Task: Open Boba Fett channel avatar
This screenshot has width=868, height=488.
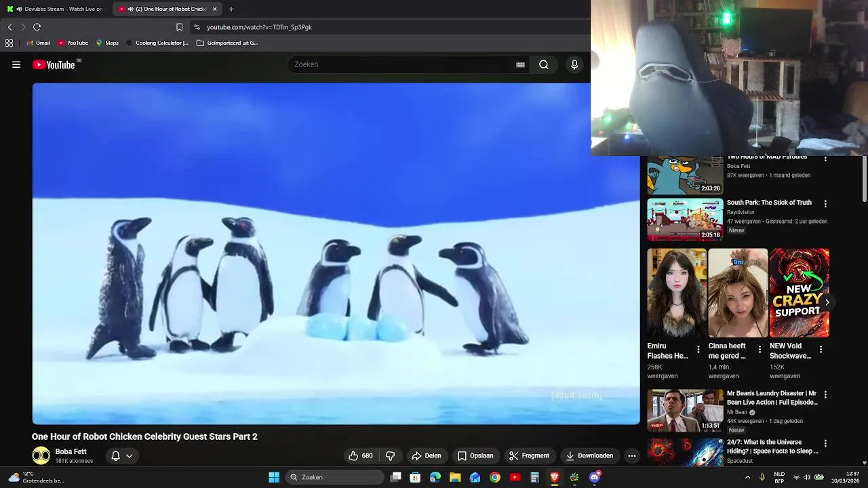Action: [41, 455]
